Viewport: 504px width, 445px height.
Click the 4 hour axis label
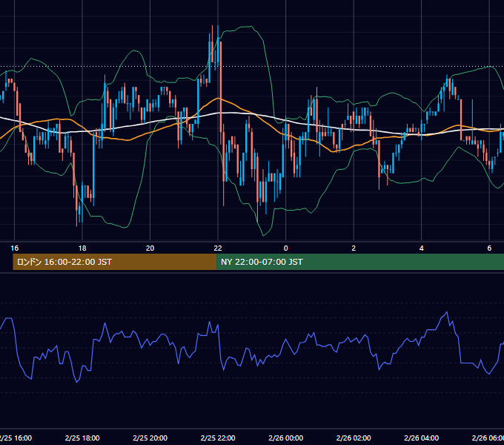coord(422,248)
